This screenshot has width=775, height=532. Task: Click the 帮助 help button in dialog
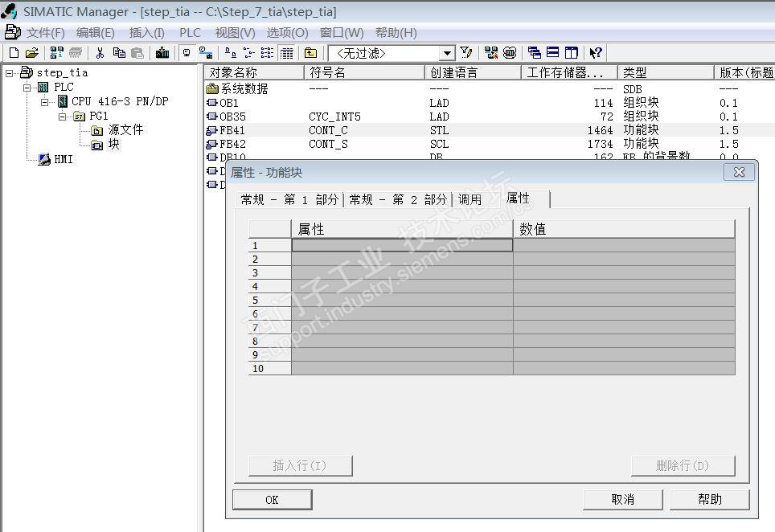point(710,499)
